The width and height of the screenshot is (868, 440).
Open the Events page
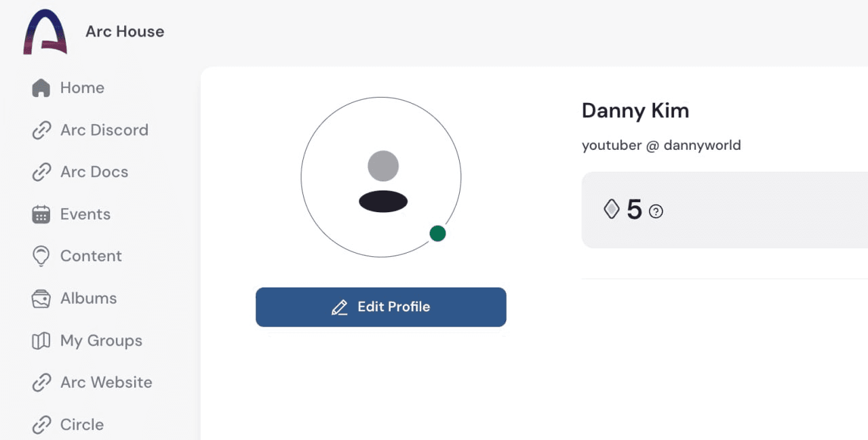pos(85,214)
